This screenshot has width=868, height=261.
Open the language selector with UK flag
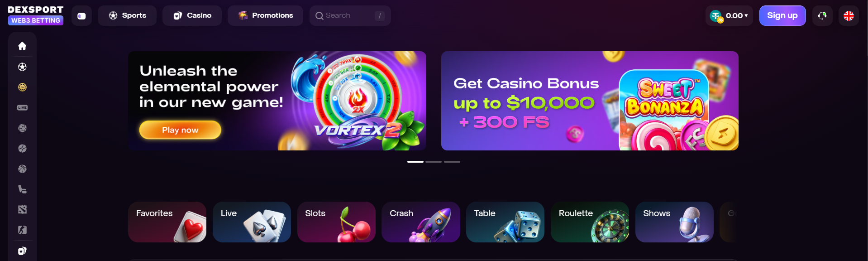(x=849, y=16)
